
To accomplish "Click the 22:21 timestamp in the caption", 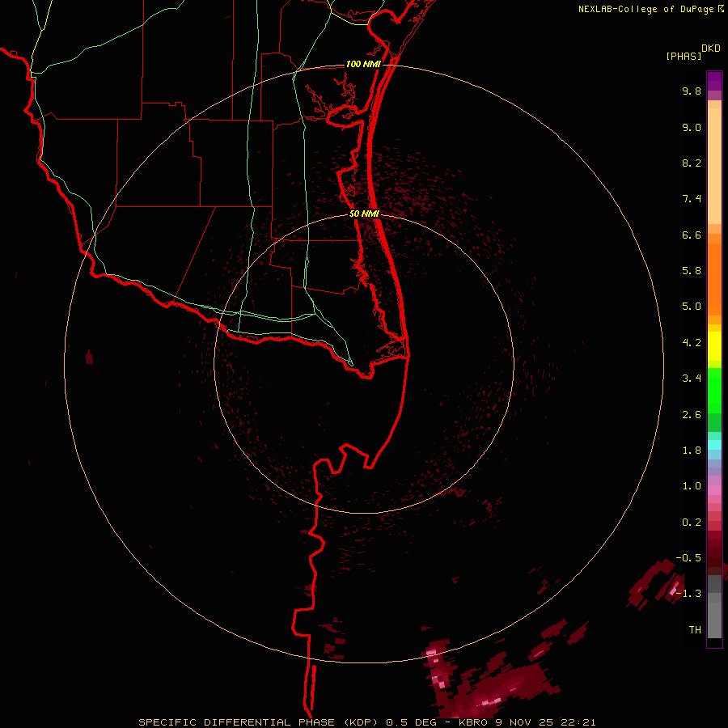I will (580, 722).
